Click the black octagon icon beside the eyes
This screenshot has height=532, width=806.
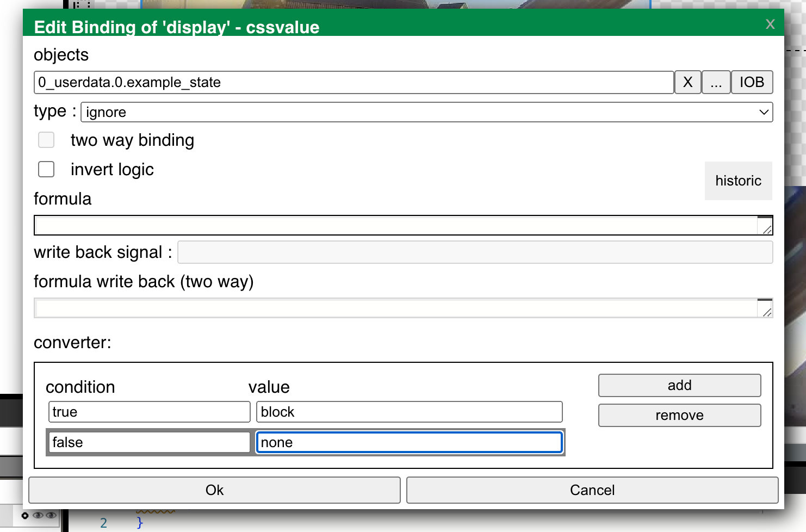click(x=25, y=515)
